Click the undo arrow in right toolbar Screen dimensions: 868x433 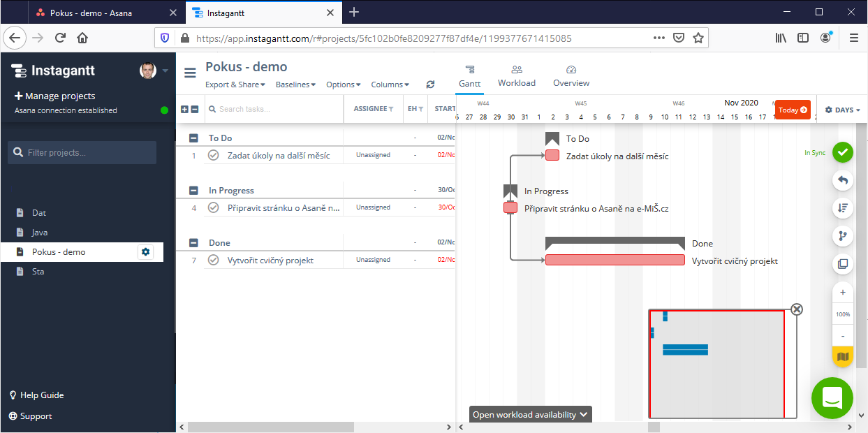coord(843,180)
